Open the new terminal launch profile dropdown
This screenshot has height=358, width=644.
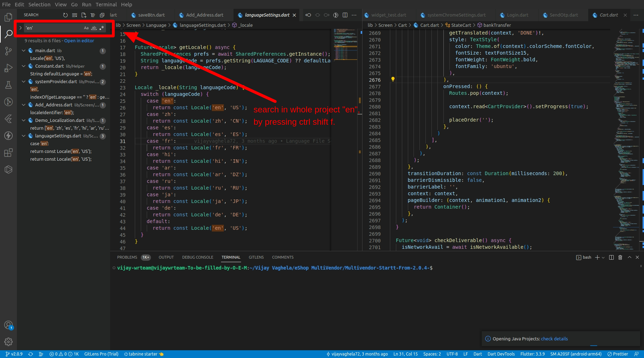point(603,258)
